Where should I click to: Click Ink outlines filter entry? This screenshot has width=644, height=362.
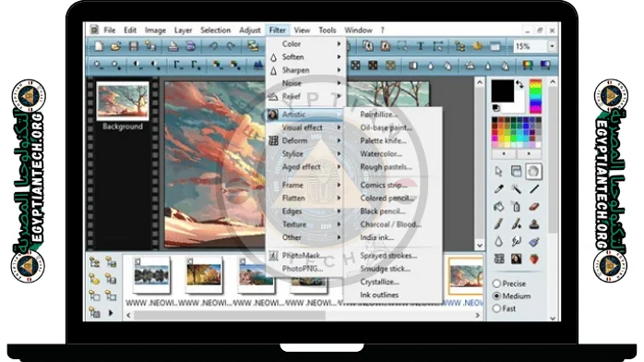point(379,295)
